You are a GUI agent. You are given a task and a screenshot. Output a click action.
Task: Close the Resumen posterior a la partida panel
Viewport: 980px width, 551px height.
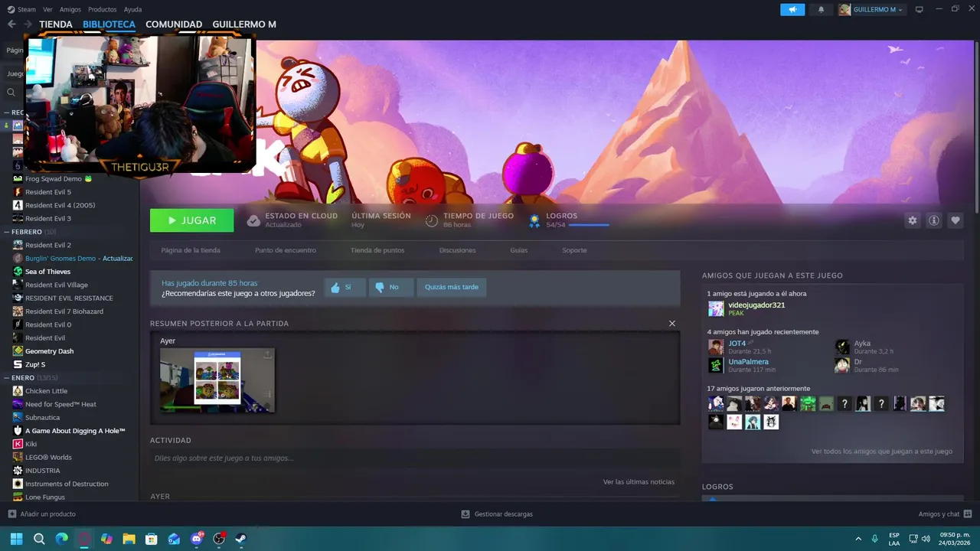[x=672, y=324]
